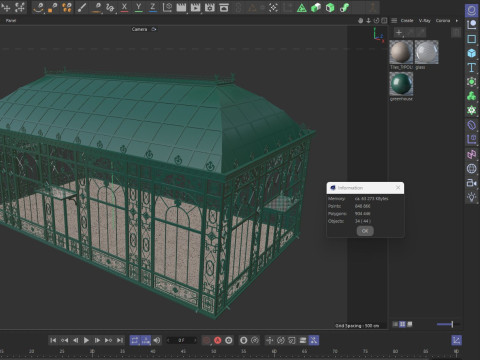Go to next keyframe
This screenshot has height=360, width=480.
pyautogui.click(x=108, y=340)
